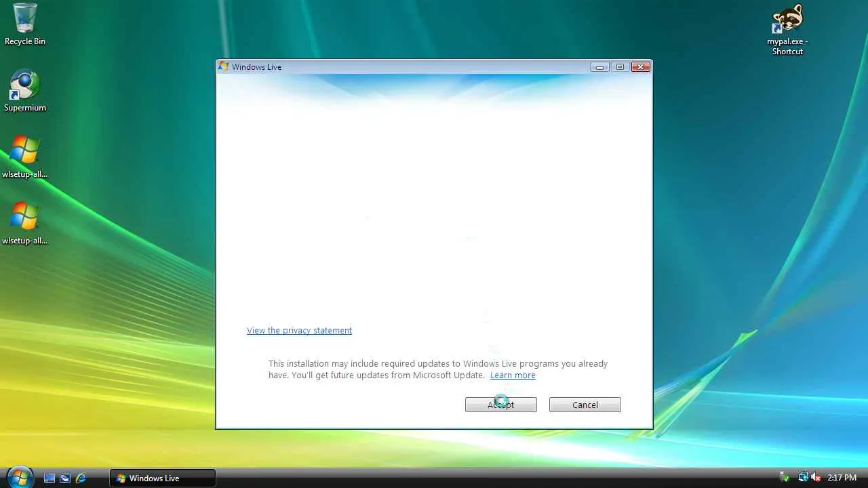The width and height of the screenshot is (868, 488).
Task: Accept the Windows Live installation terms
Action: (x=501, y=405)
